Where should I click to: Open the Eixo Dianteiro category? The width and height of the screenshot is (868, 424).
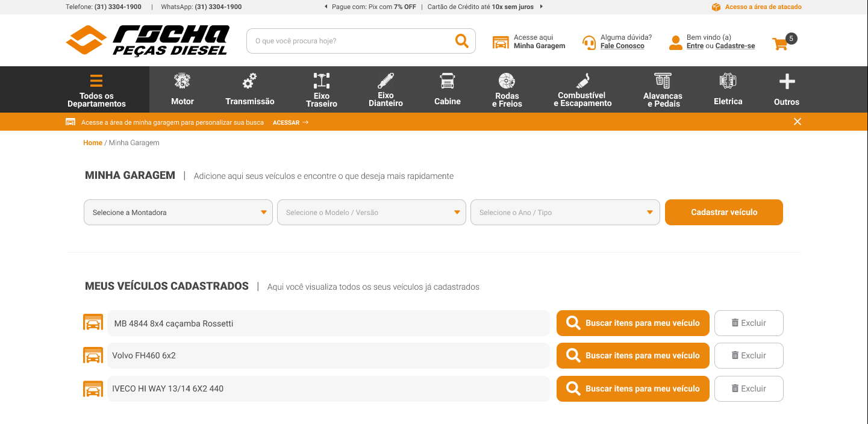[386, 90]
